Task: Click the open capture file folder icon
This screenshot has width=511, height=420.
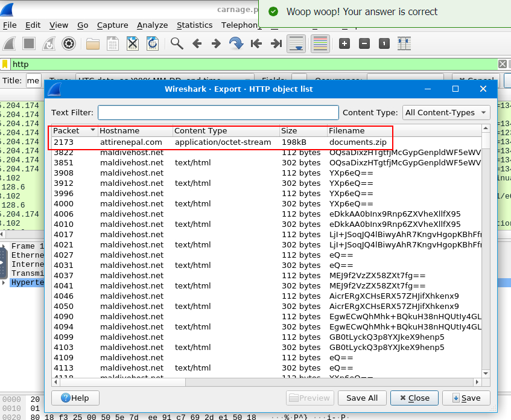Action: [93, 43]
